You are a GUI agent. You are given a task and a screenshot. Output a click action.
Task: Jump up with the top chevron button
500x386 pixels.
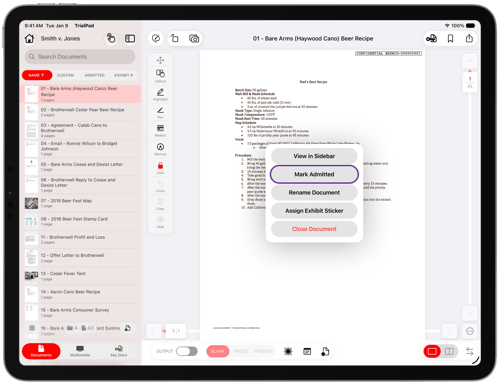tap(470, 61)
